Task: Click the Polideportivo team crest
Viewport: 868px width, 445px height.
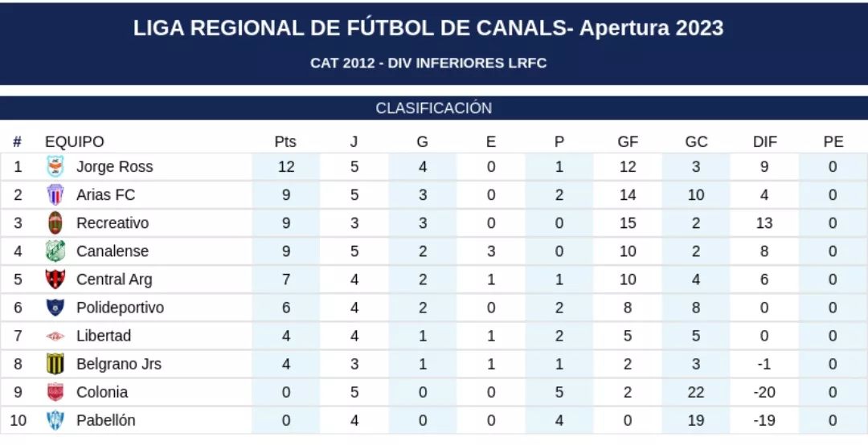Action: (x=55, y=308)
